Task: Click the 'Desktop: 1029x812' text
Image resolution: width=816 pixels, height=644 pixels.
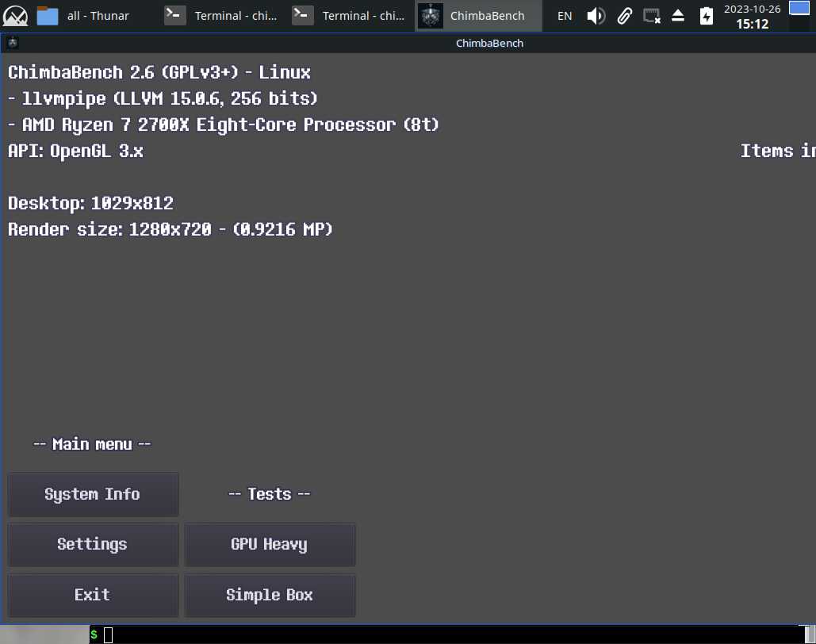Action: coord(90,203)
